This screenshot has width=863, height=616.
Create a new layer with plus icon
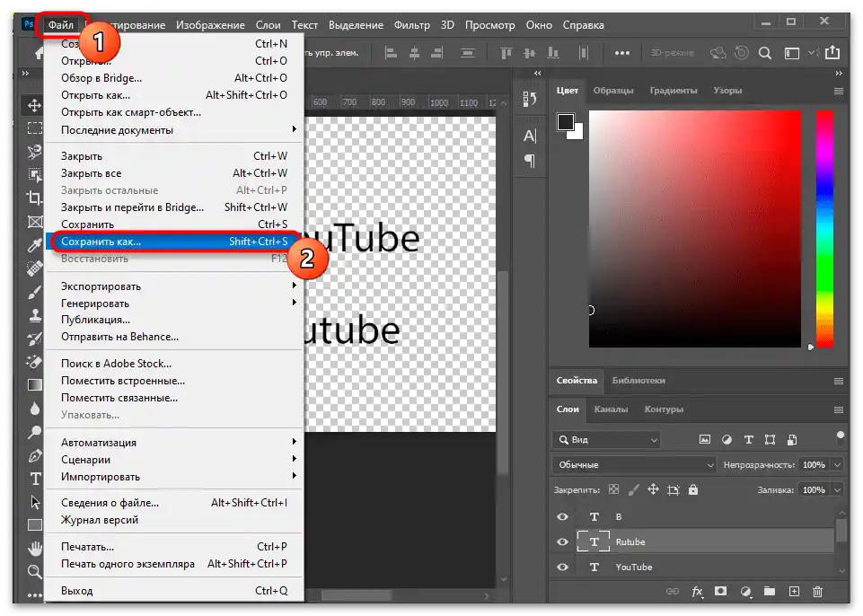794,591
